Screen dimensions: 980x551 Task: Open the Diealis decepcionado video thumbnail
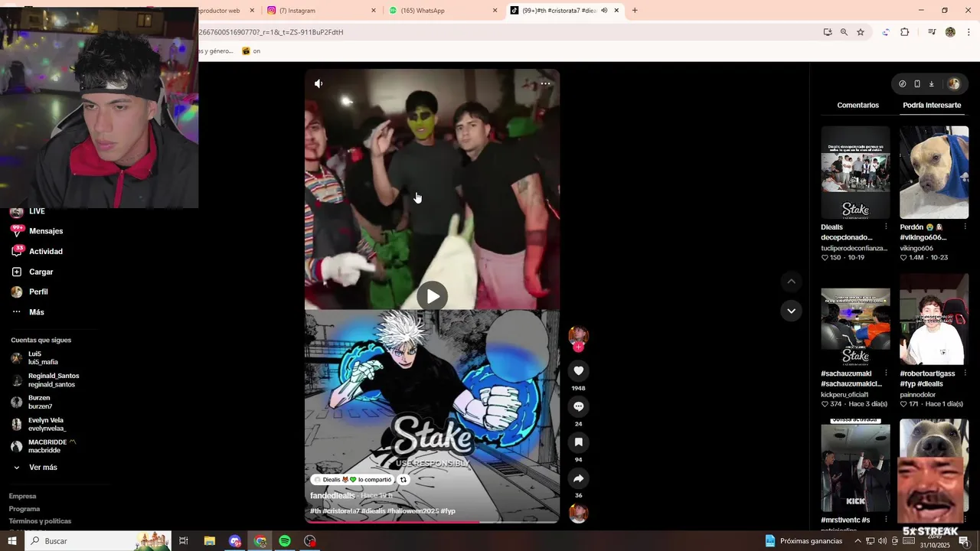point(856,172)
